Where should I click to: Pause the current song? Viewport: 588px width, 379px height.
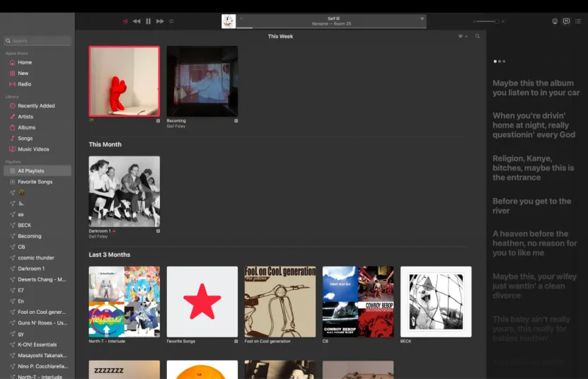(x=148, y=21)
